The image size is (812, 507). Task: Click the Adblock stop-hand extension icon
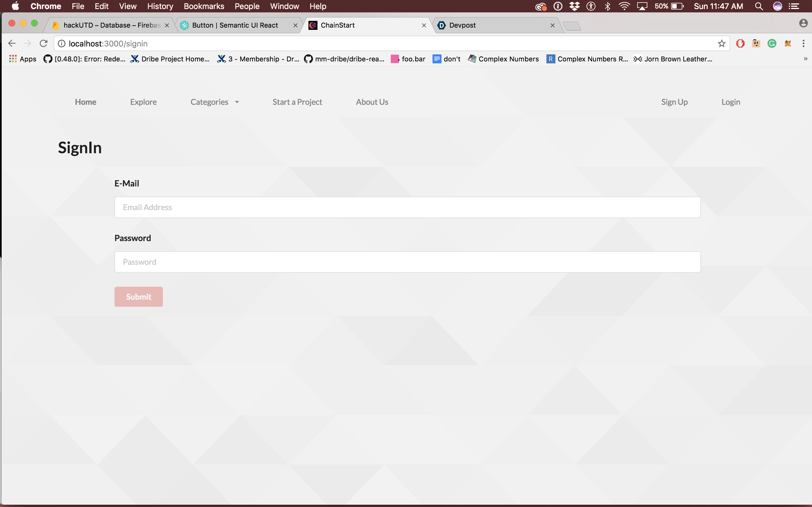tap(740, 44)
